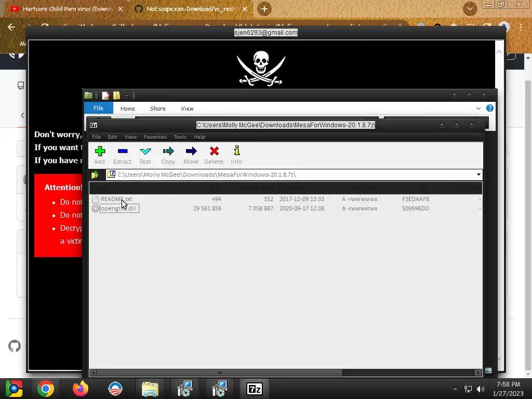Viewport: 532px width, 399px height.
Task: Click the 7-Zip horizontal scrollbar left arrow
Action: [x=94, y=373]
